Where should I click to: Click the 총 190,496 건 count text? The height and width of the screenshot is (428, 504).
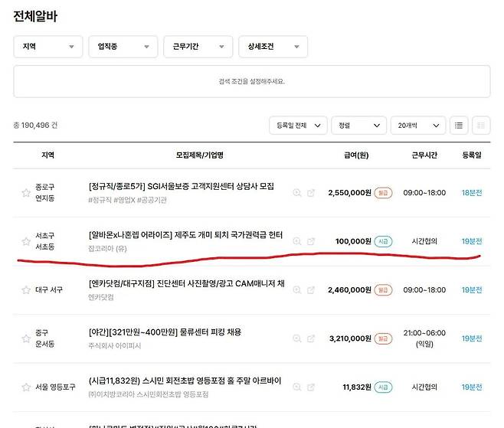[35, 126]
